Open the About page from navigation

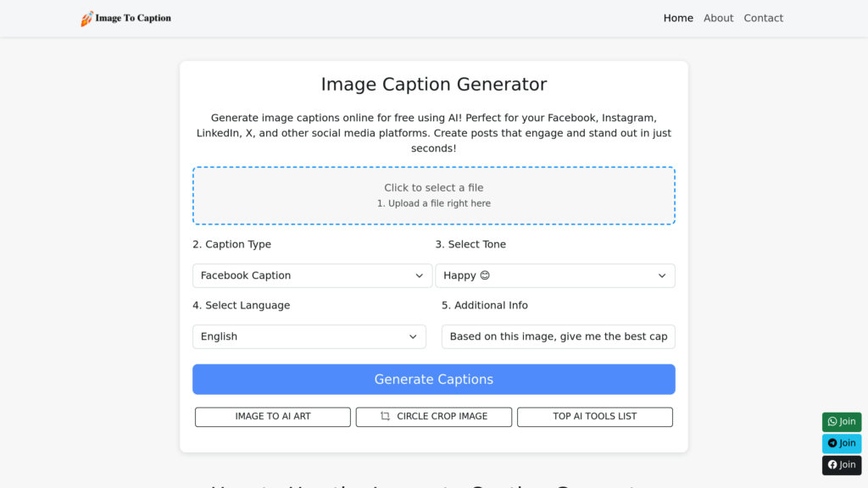point(718,19)
